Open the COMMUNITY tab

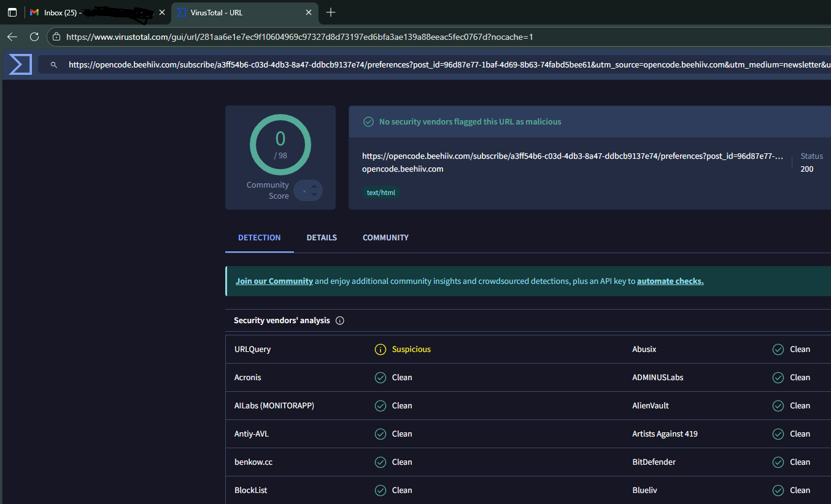coord(385,238)
